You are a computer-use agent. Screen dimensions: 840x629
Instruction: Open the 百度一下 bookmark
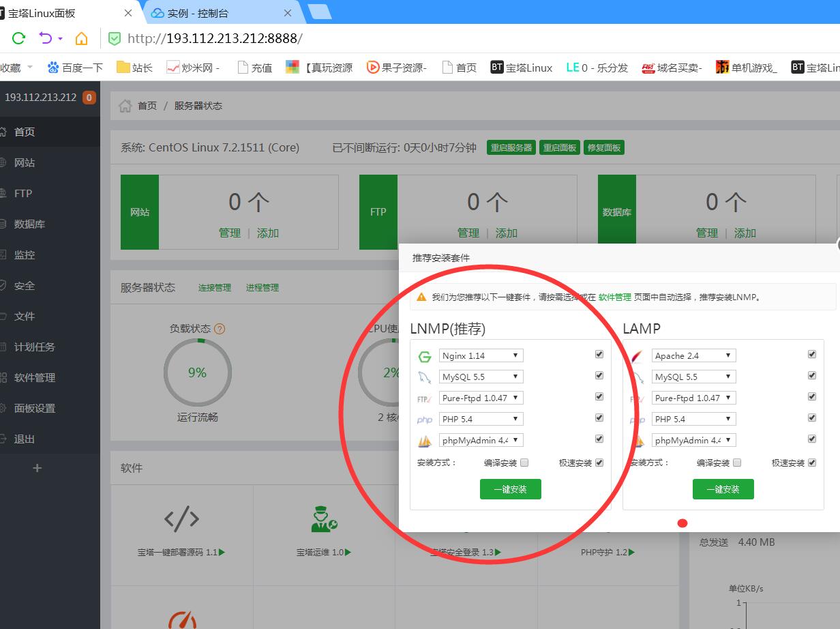click(x=75, y=68)
